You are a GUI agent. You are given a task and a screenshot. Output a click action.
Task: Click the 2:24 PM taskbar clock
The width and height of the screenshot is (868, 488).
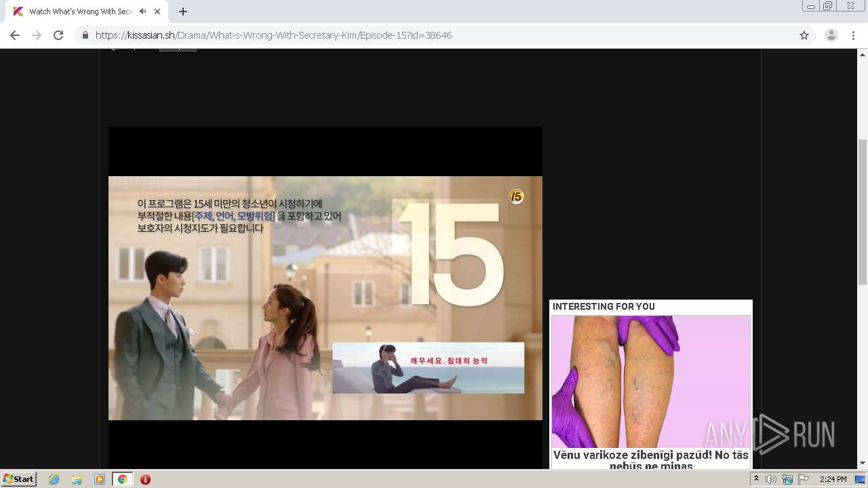pos(833,479)
